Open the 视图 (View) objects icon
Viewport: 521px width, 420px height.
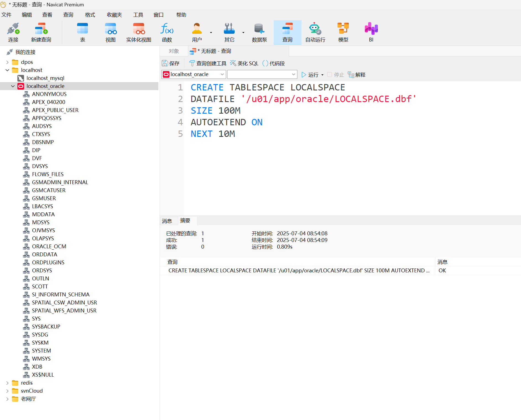[x=110, y=32]
